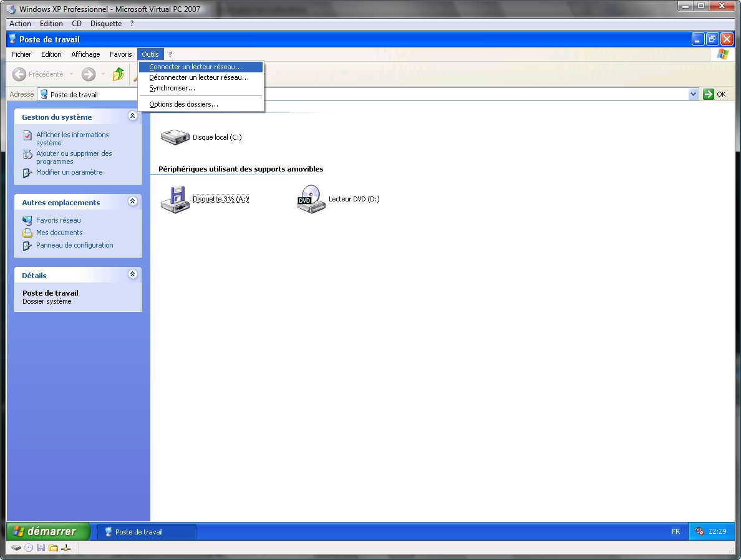The image size is (741, 560).
Task: Click the Dossier système text in Détails
Action: [x=47, y=301]
